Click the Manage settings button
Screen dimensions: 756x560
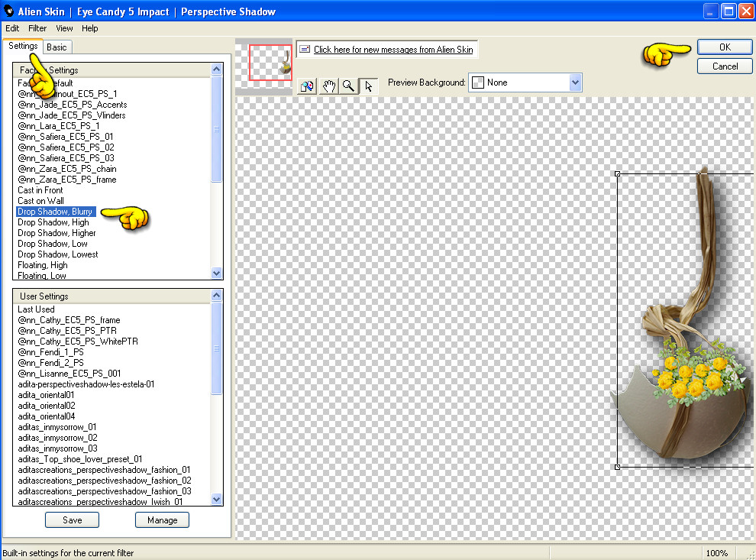(162, 520)
